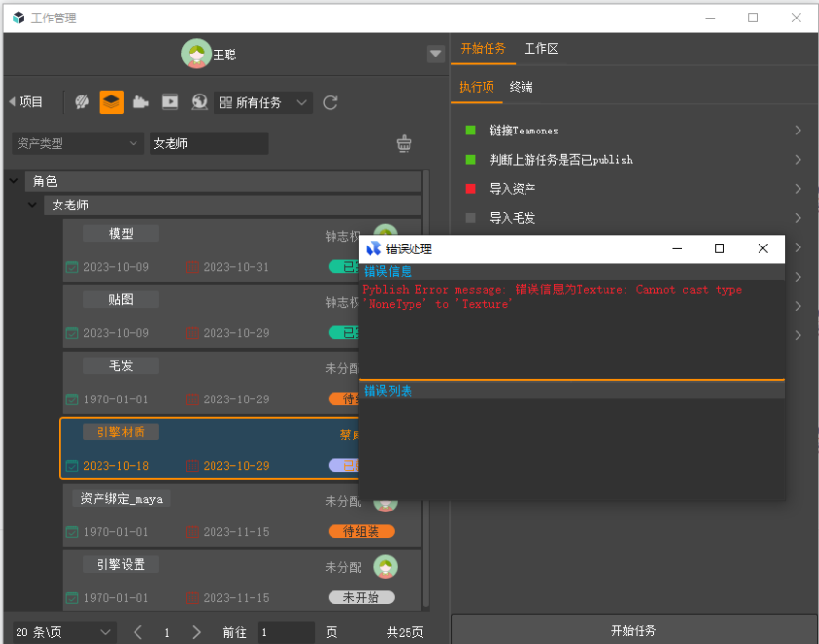819x644 pixels.
Task: Collapse the 女老师 tree node
Action: pyautogui.click(x=34, y=205)
